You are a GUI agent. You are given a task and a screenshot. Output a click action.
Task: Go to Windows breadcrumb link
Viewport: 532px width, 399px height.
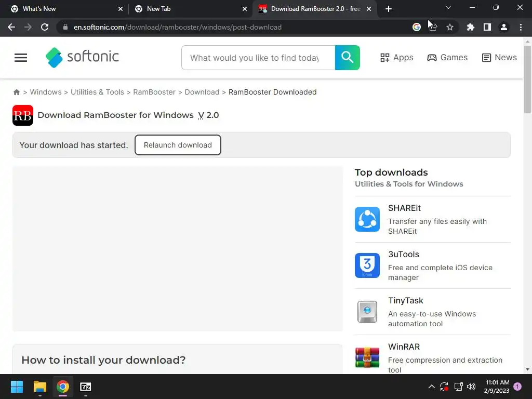(x=46, y=92)
